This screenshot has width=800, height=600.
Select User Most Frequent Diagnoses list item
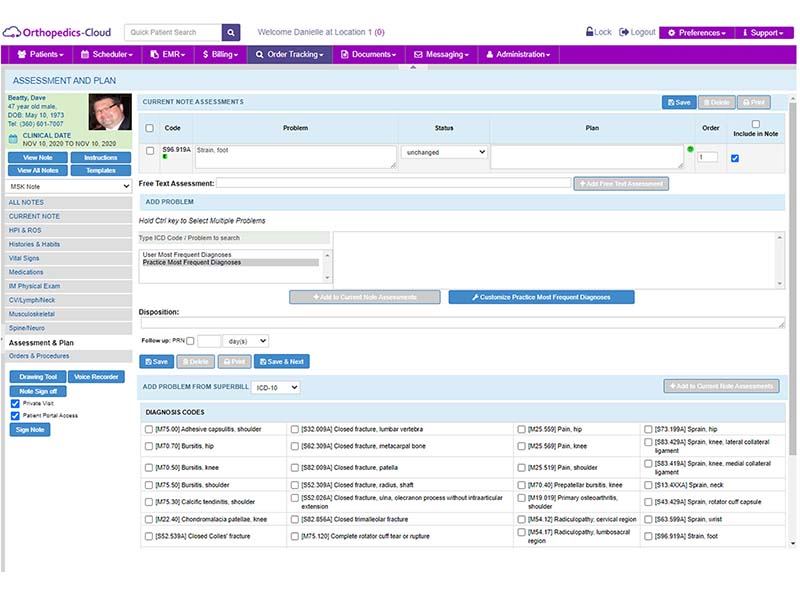point(230,255)
